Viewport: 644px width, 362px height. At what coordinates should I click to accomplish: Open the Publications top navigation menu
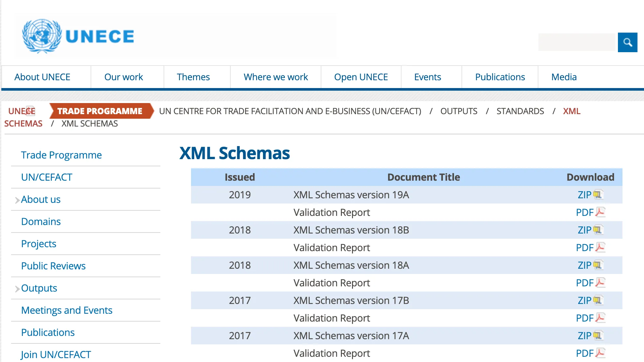tap(500, 77)
